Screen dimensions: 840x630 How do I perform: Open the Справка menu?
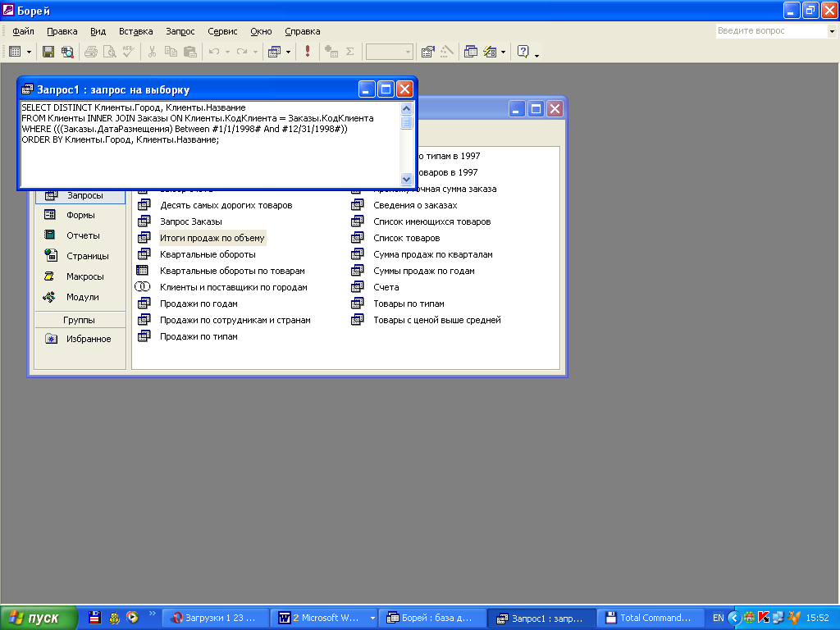302,31
